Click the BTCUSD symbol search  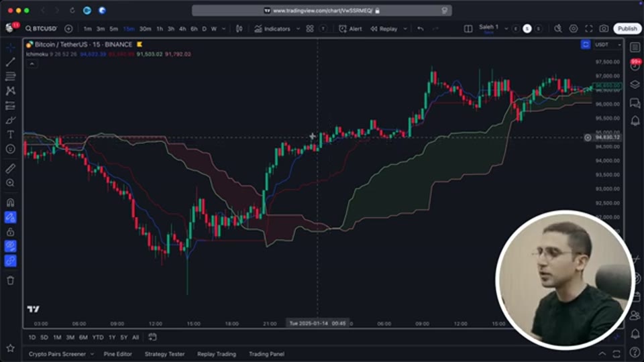tap(41, 29)
